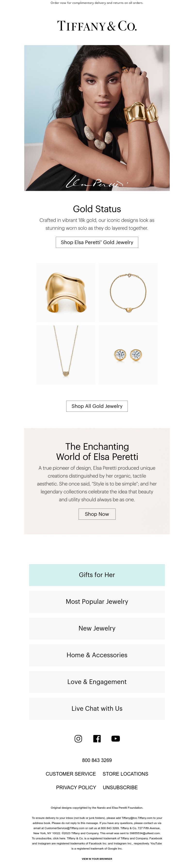Select Gifts for Her category

pos(97,575)
